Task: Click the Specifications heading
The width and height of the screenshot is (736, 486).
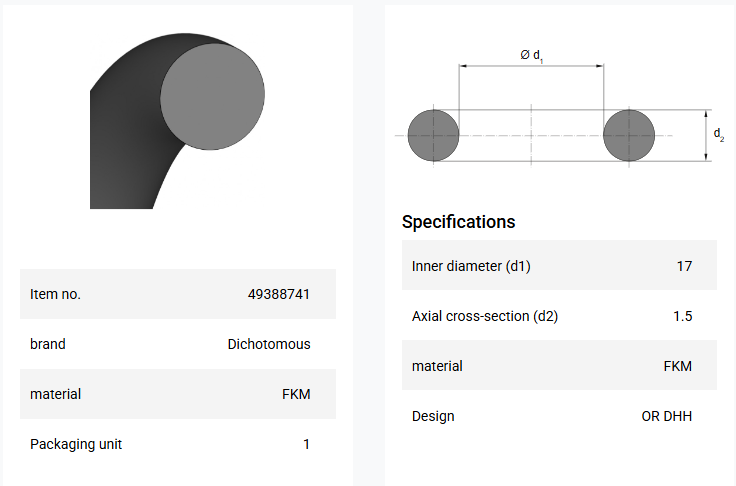Action: pos(459,222)
